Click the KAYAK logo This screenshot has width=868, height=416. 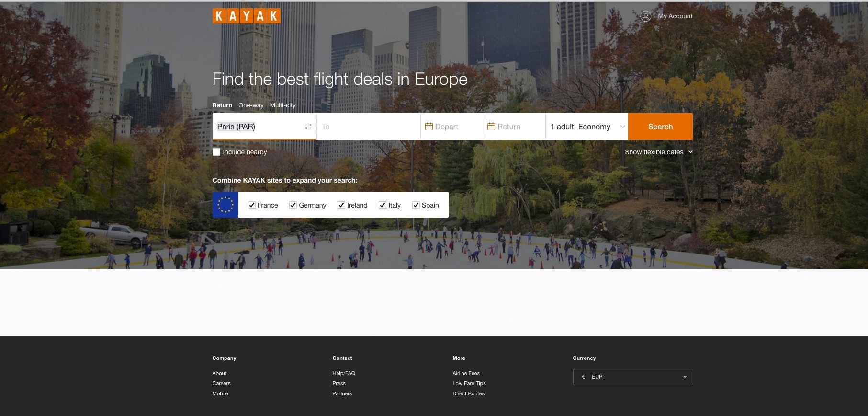pos(246,16)
